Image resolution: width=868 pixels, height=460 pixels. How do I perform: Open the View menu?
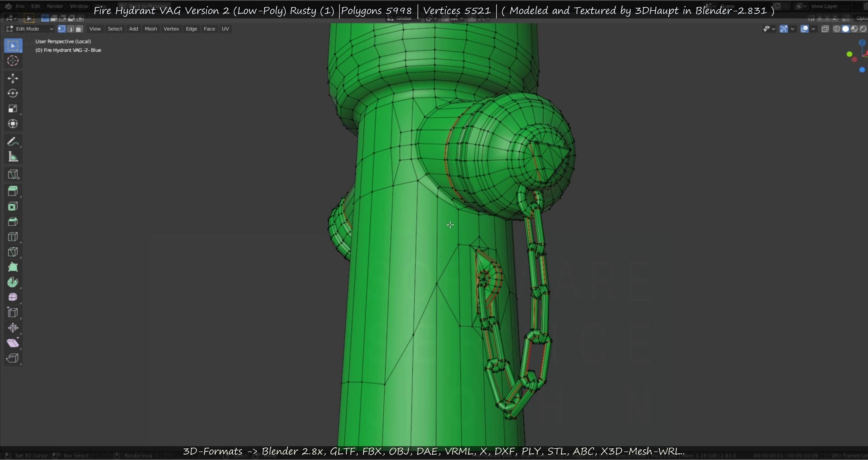[x=95, y=29]
